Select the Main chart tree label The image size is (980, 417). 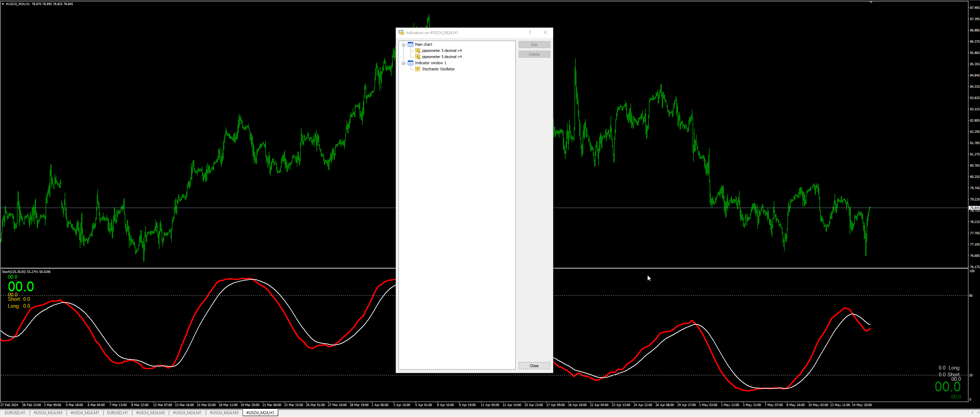tap(423, 44)
